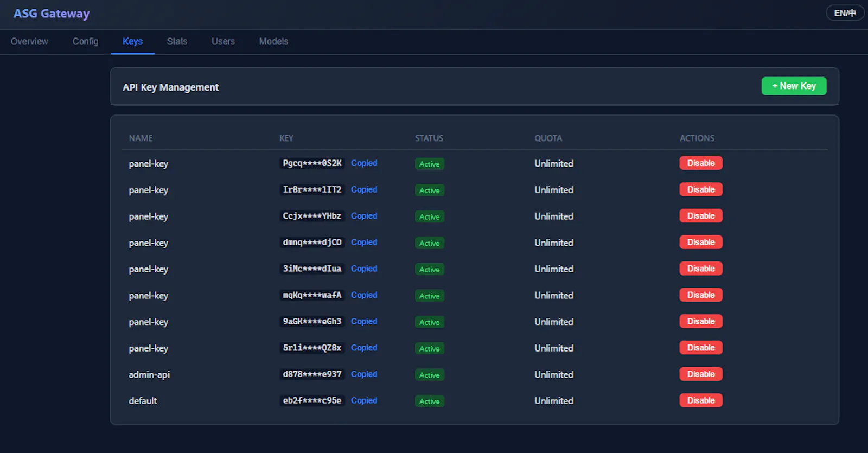Select masked key text d878****e937
Screen dimensions: 868x453
pyautogui.click(x=312, y=374)
